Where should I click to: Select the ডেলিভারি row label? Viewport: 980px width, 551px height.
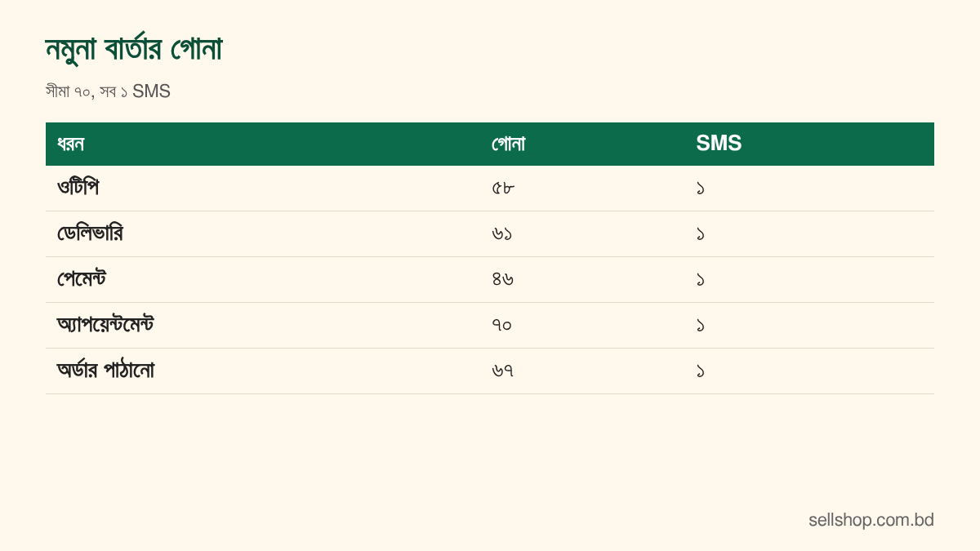click(x=90, y=233)
